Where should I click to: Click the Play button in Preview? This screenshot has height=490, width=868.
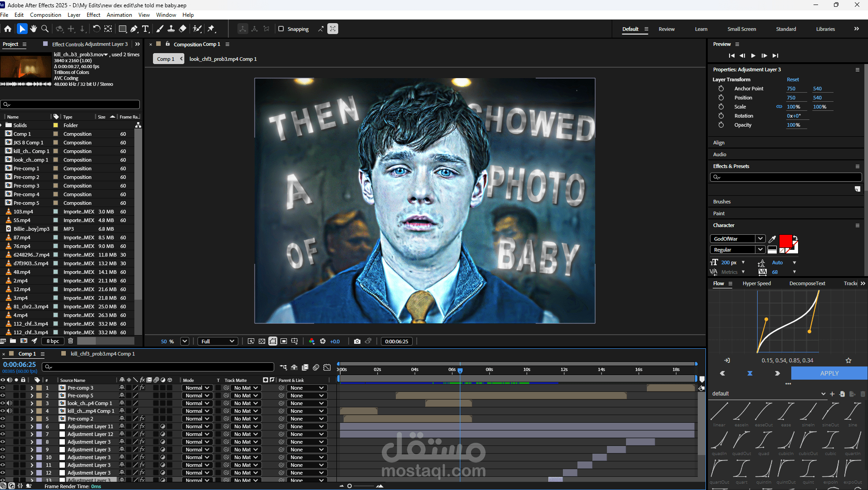point(753,55)
